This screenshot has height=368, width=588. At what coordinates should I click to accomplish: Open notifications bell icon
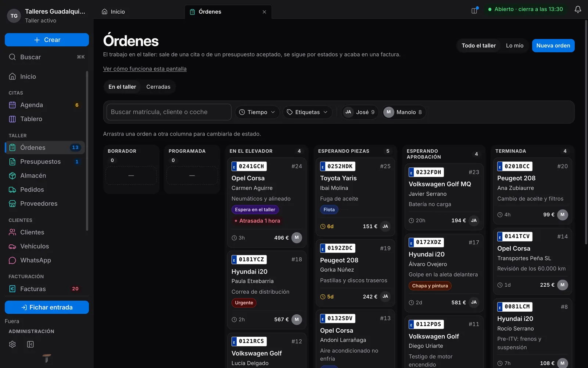coord(578,9)
